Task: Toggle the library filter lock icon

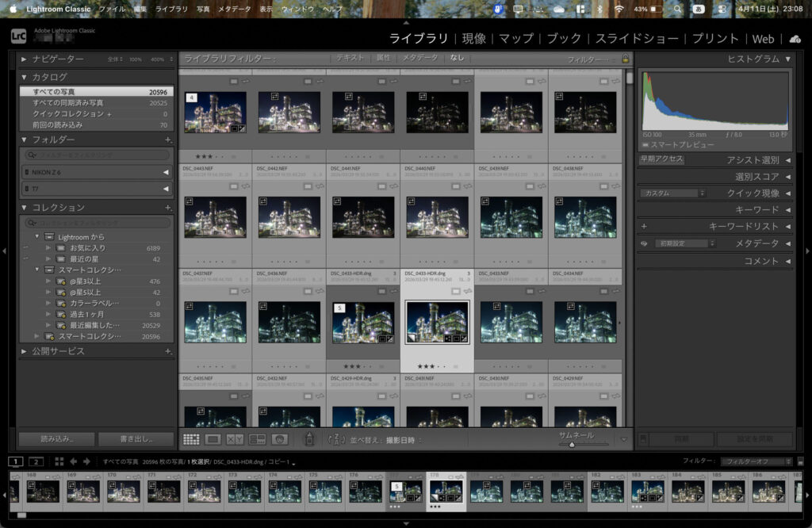Action: [x=625, y=59]
